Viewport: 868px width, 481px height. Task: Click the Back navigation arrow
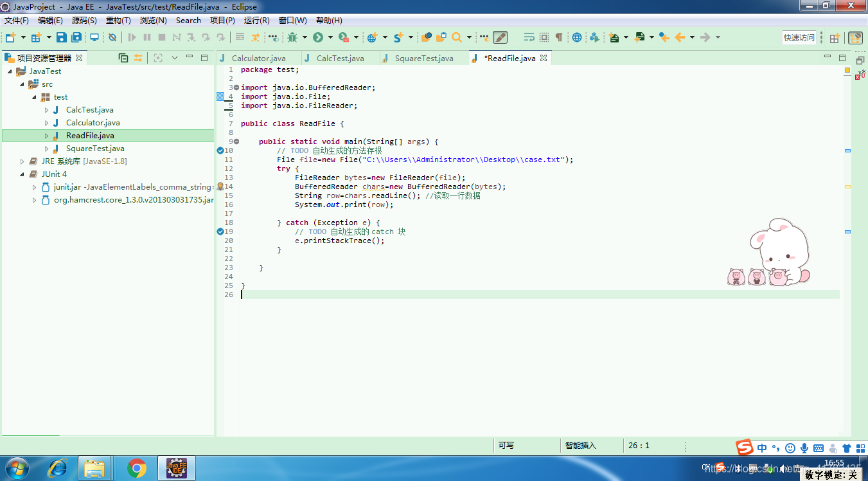pyautogui.click(x=680, y=37)
